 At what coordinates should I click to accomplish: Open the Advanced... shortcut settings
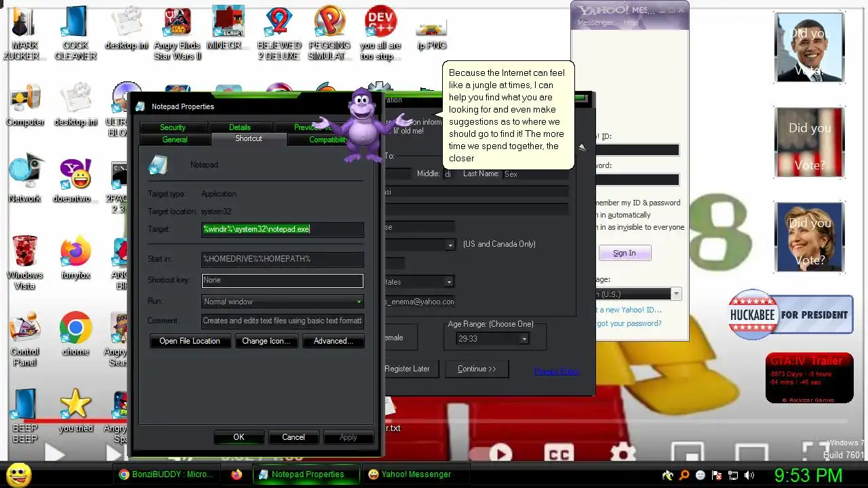click(333, 341)
